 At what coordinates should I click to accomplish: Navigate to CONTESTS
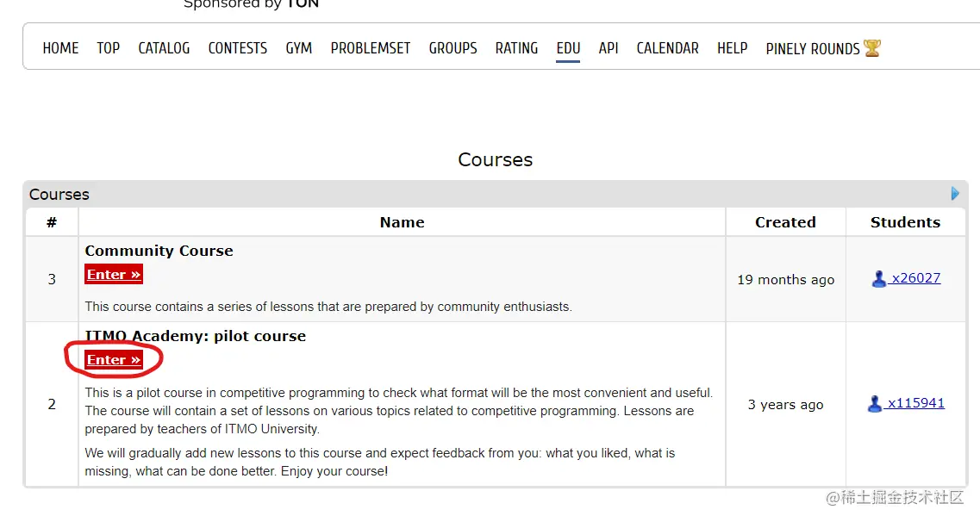(x=238, y=48)
